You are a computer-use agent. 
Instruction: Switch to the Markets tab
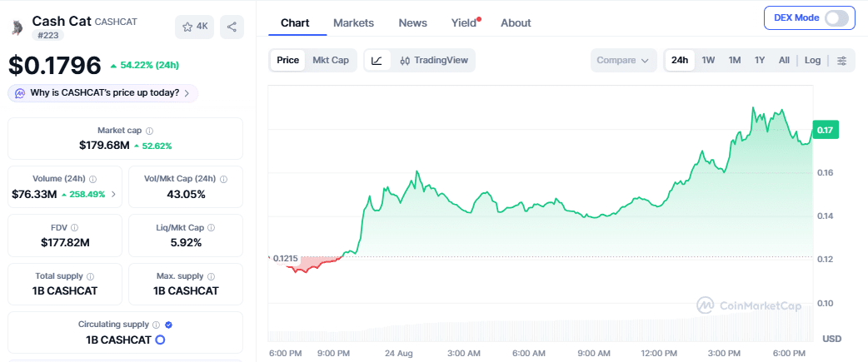pyautogui.click(x=353, y=22)
